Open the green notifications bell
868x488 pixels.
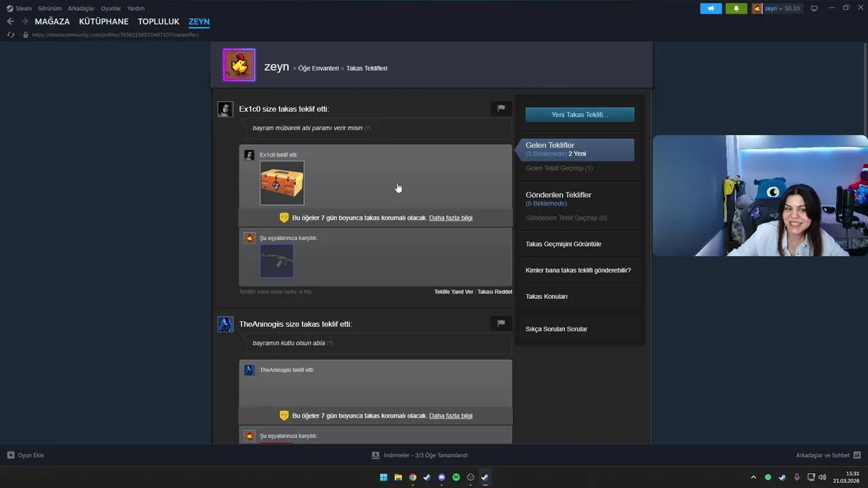point(736,8)
